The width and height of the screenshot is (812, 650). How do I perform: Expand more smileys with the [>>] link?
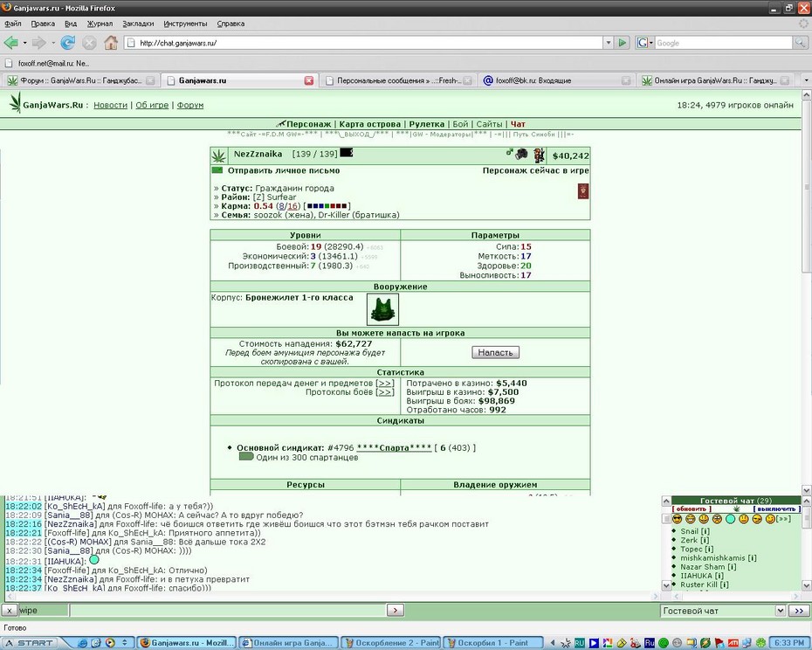[783, 519]
